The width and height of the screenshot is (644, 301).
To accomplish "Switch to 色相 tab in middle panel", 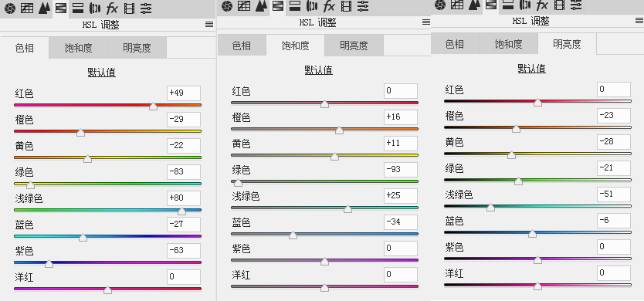I will pos(242,46).
